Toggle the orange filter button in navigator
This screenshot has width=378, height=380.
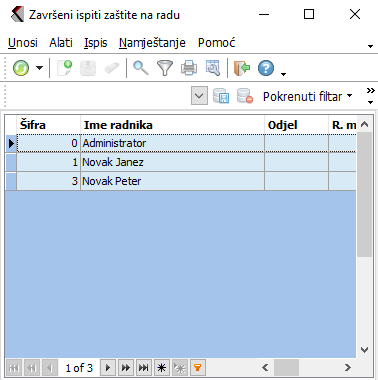[x=198, y=368]
